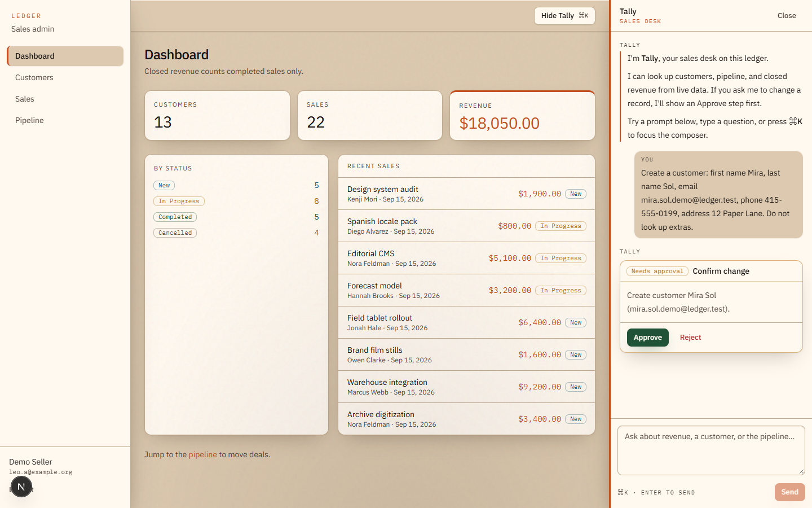
Task: Click Kenji Mori under Design system audit
Action: (362, 199)
